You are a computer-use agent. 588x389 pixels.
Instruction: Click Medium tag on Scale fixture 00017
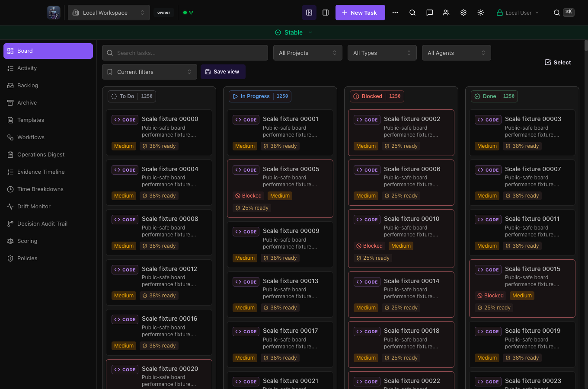coord(245,358)
